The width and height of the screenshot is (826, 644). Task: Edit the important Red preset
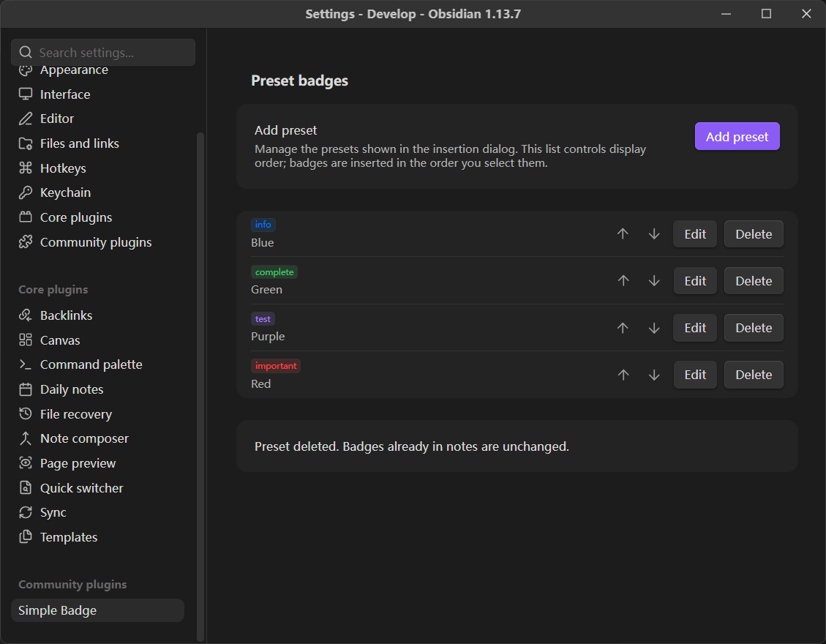tap(695, 375)
